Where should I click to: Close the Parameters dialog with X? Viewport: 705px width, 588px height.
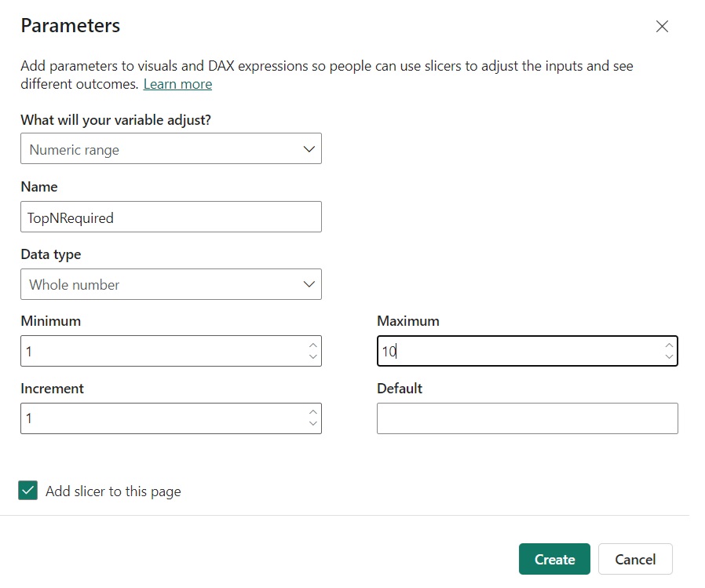pyautogui.click(x=662, y=27)
